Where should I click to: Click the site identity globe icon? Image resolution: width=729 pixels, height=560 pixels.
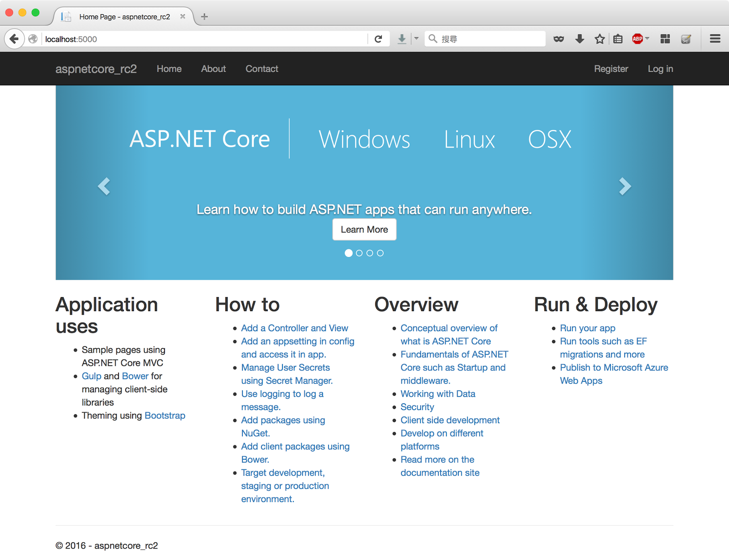coord(33,39)
